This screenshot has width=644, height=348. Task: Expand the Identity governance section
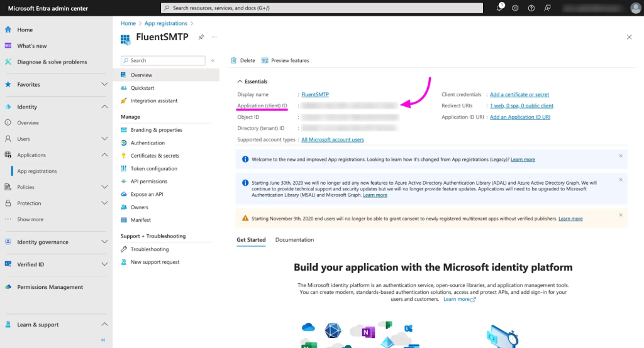104,242
